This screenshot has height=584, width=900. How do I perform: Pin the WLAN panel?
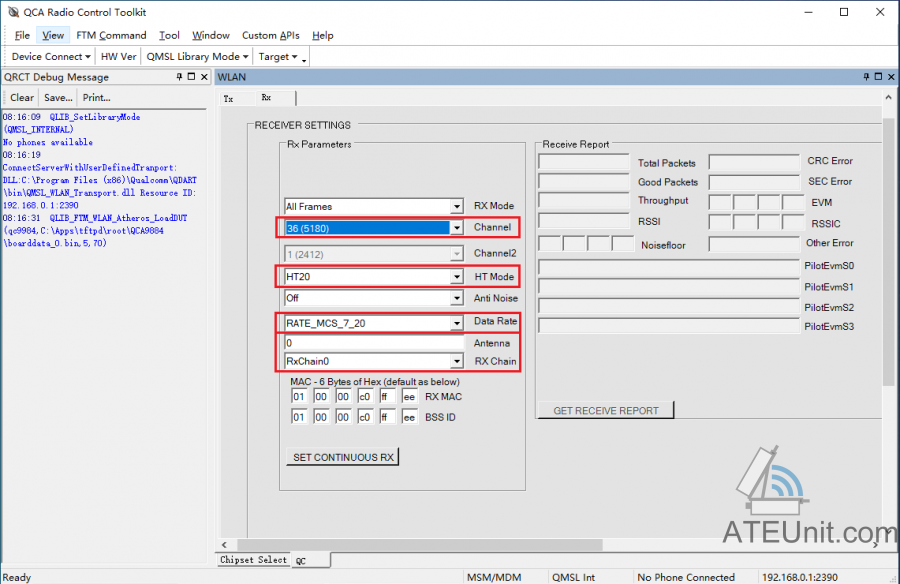click(x=866, y=76)
